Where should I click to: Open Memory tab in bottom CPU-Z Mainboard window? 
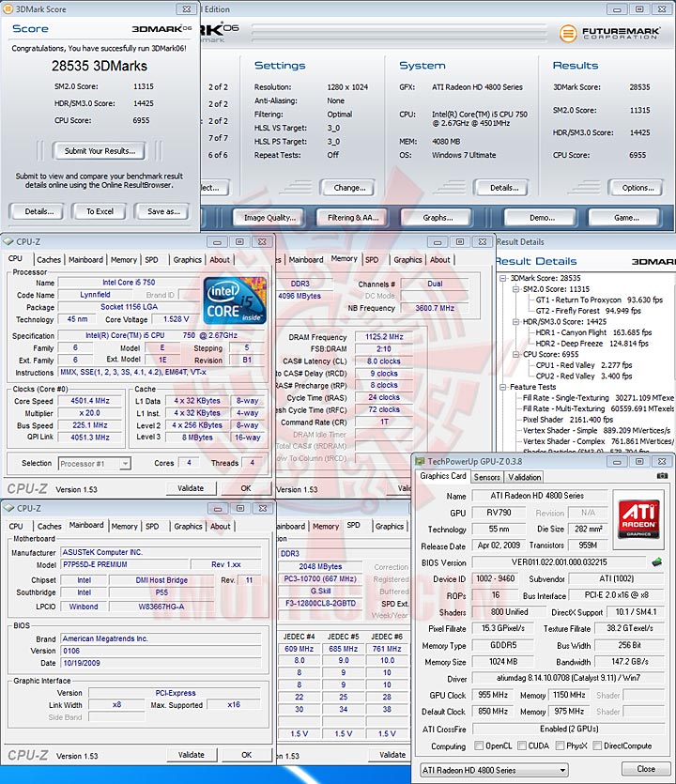pos(124,526)
